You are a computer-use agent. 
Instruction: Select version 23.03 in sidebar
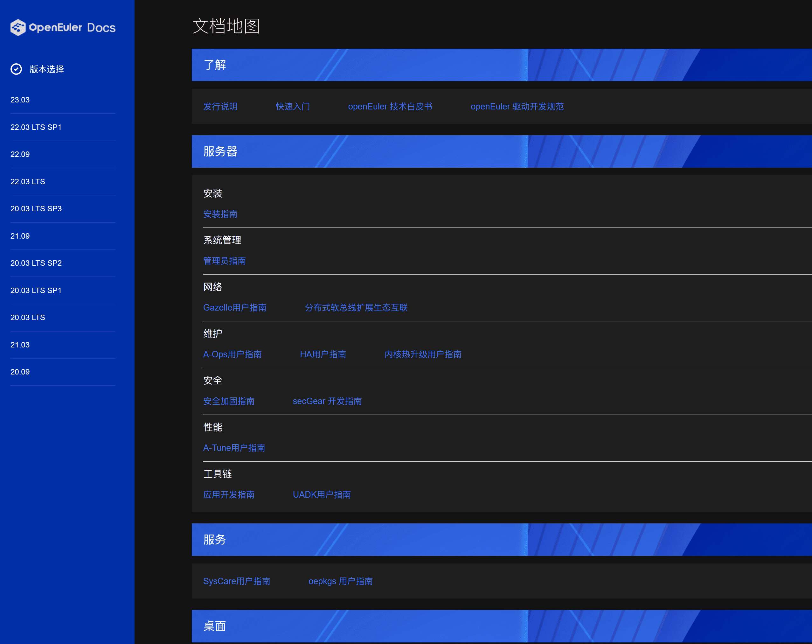(x=20, y=100)
